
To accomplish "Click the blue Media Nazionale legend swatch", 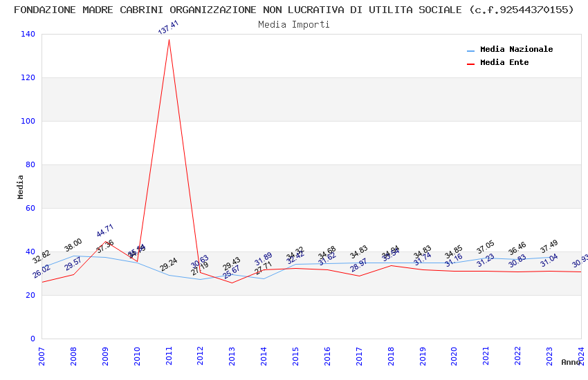I will click(x=470, y=50).
